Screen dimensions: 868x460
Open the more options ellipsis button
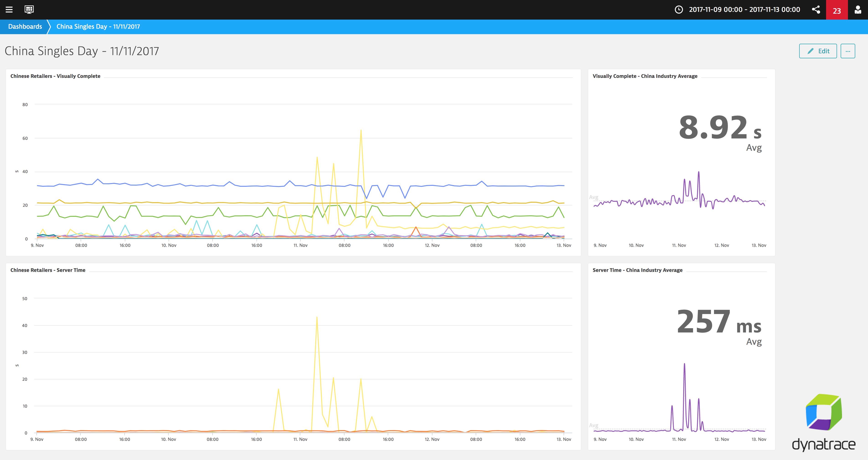(848, 51)
